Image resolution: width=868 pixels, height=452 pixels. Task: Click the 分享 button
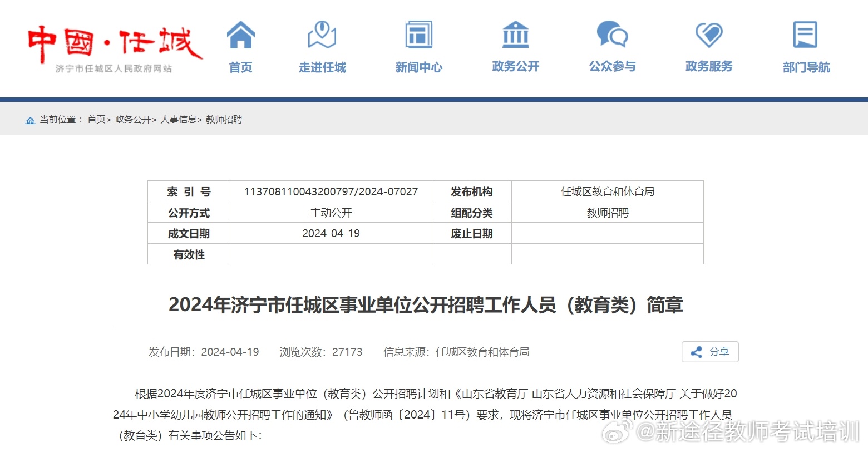(710, 352)
